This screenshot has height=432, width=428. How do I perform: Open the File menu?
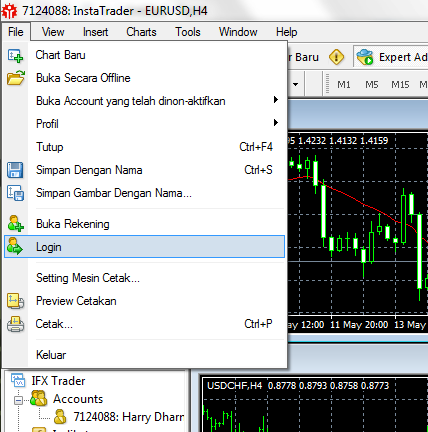point(16,32)
